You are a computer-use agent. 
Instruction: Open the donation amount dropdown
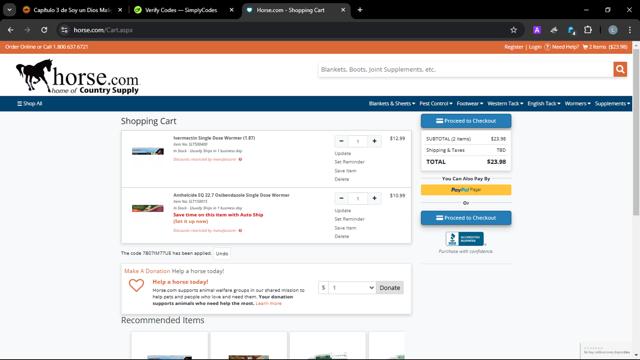point(352,288)
